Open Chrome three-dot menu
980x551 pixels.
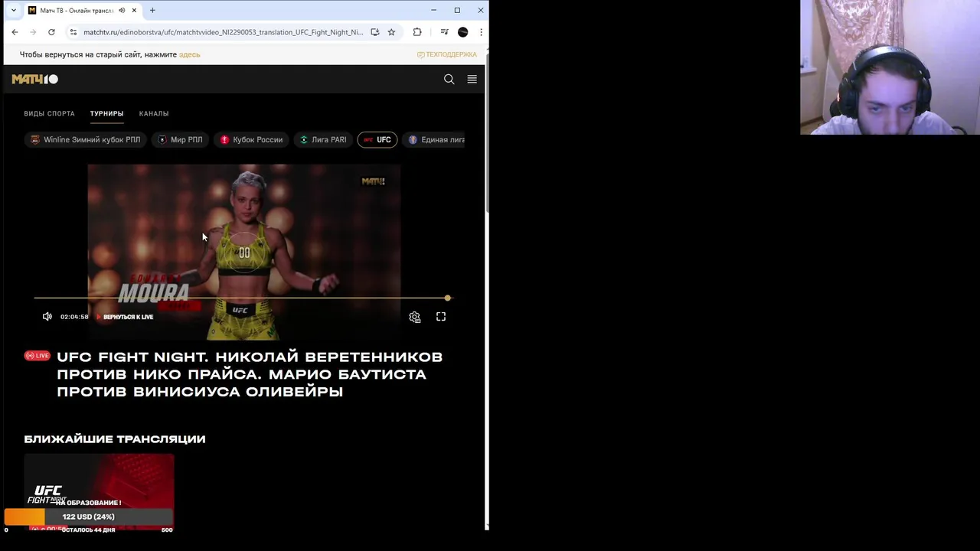click(481, 32)
